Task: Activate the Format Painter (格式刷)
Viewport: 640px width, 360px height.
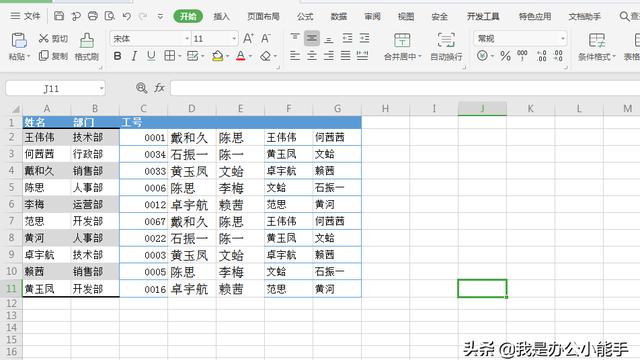Action: point(87,47)
